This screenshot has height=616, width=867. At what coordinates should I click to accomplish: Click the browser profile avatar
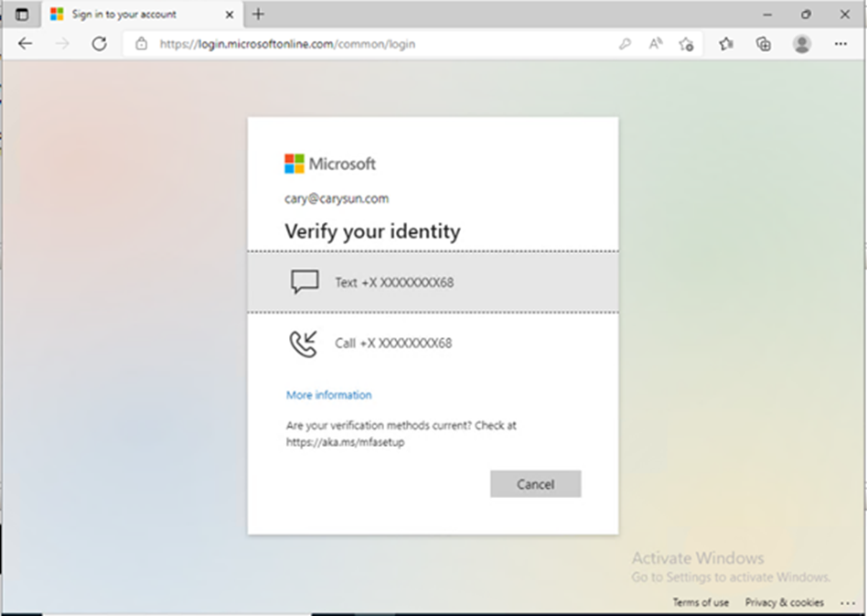[x=802, y=44]
